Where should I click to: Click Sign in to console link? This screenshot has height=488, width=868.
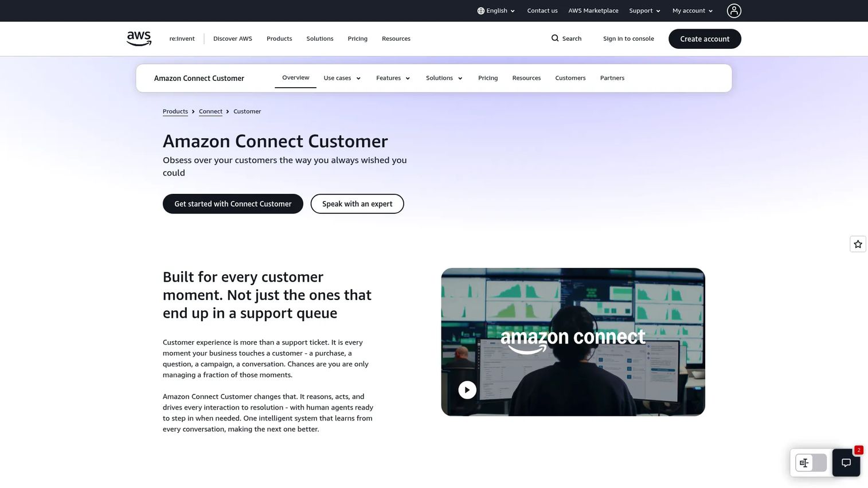(628, 38)
